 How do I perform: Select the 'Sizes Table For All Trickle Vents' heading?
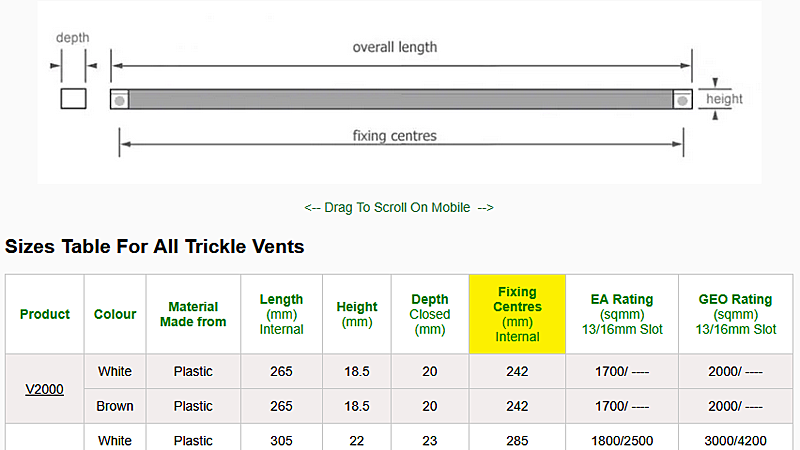tap(155, 246)
